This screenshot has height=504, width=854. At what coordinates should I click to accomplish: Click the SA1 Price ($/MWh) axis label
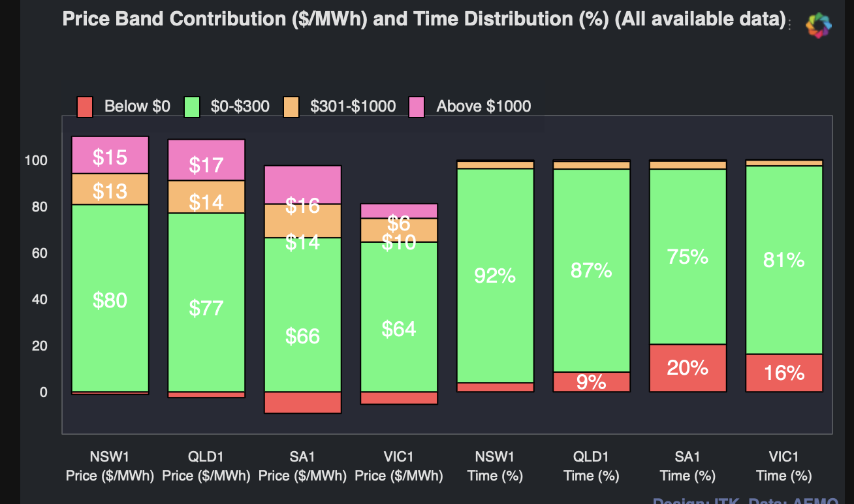pyautogui.click(x=302, y=465)
